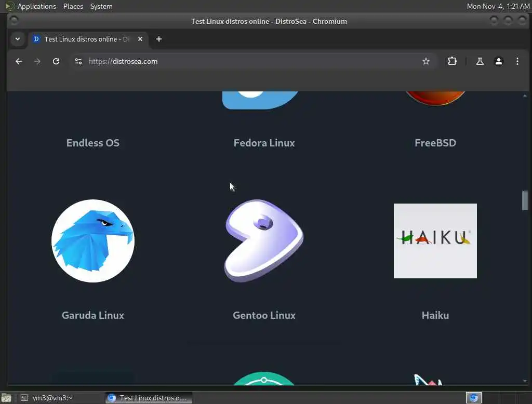
Task: Select the Garuda Linux text link
Action: 93,315
